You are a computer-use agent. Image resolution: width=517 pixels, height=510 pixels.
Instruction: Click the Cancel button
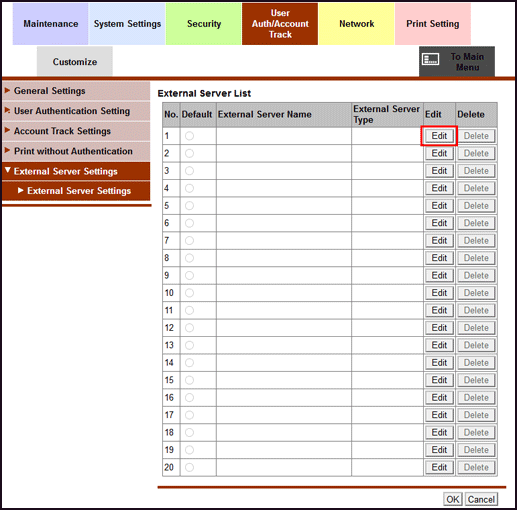click(481, 499)
